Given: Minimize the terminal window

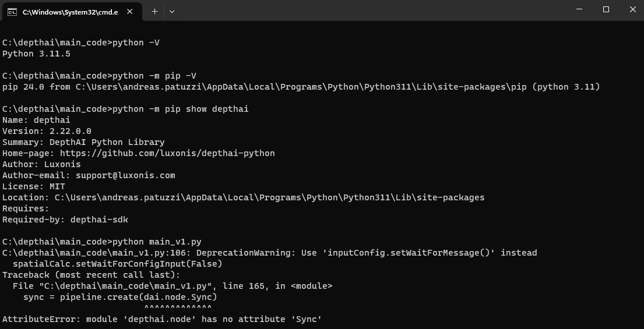Looking at the screenshot, I should 579,9.
